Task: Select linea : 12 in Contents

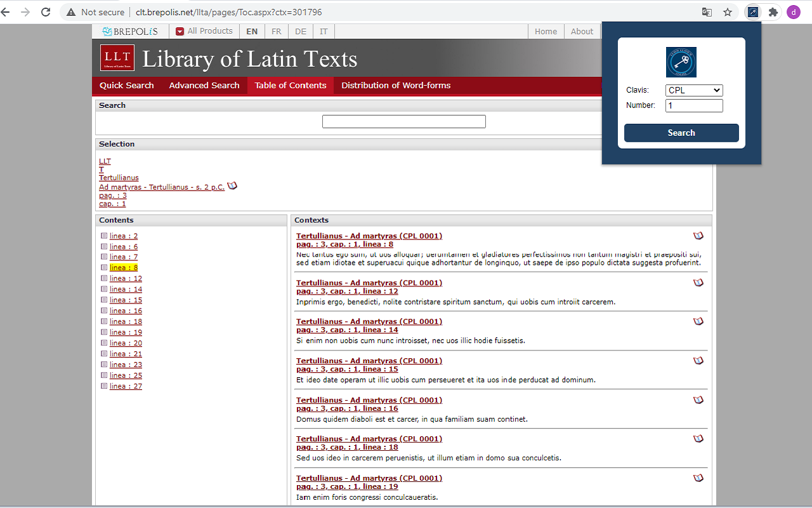Action: pyautogui.click(x=126, y=279)
